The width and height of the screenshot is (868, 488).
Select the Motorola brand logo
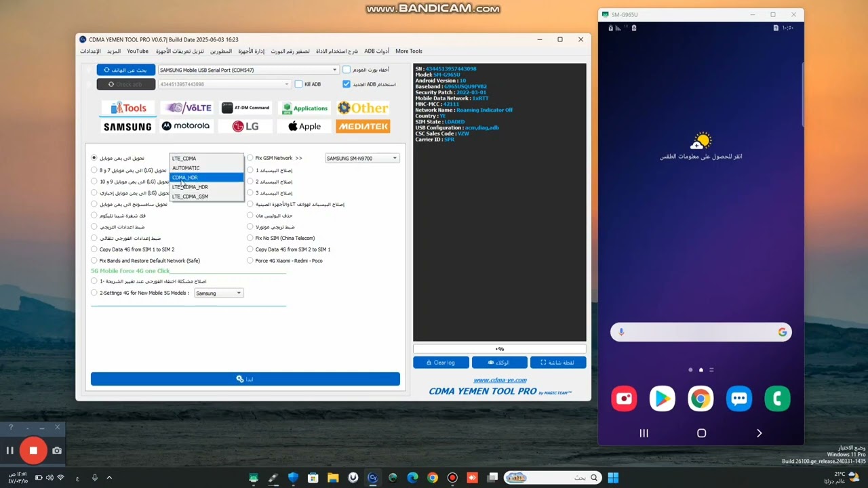[x=186, y=126]
